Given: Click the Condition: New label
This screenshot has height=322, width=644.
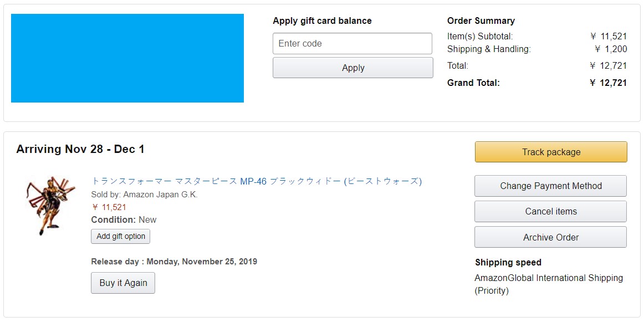Looking at the screenshot, I should (124, 220).
